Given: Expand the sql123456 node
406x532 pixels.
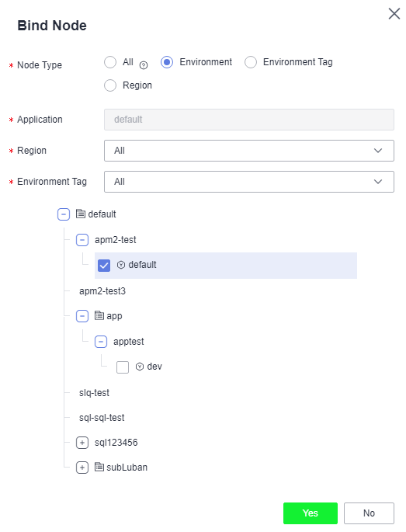Looking at the screenshot, I should pyautogui.click(x=82, y=443).
